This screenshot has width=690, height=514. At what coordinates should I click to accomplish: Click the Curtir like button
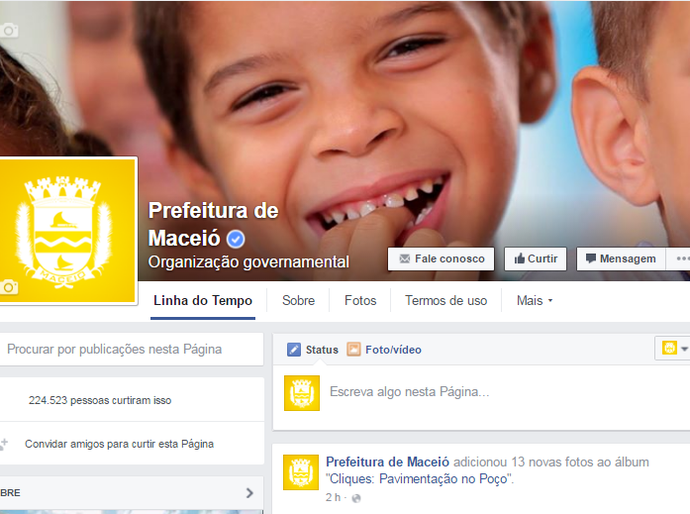536,259
